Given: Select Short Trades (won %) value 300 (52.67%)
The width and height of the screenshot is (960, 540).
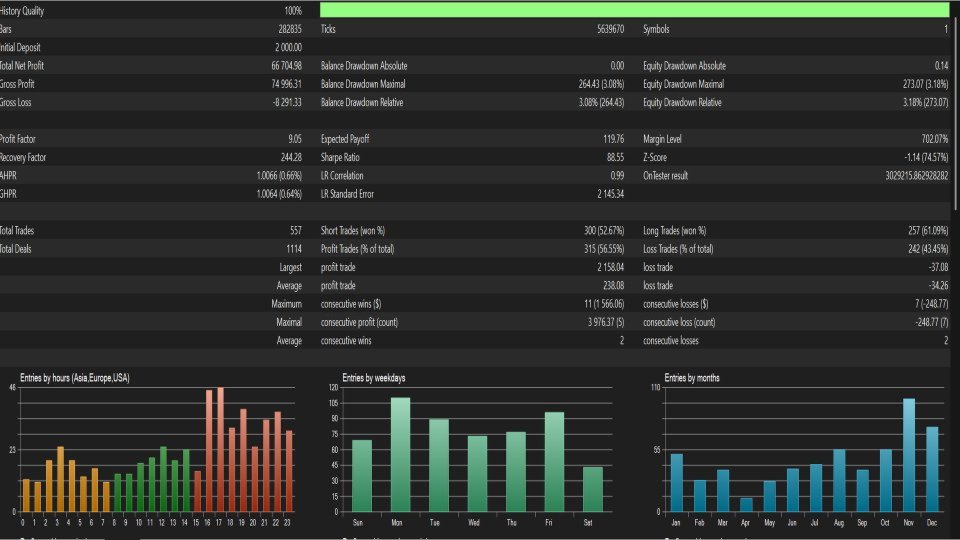Looking at the screenshot, I should (604, 231).
